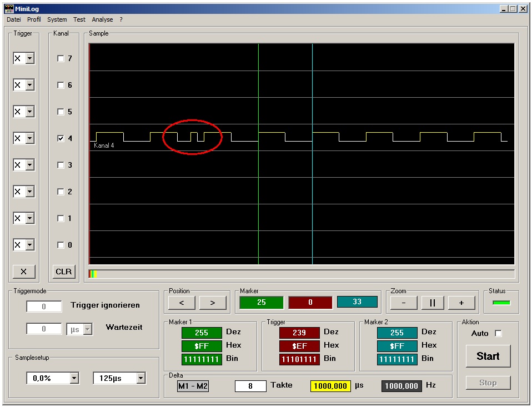Click the Kanal 4 waveform label
Screen dimensions: 532x407
[x=104, y=145]
